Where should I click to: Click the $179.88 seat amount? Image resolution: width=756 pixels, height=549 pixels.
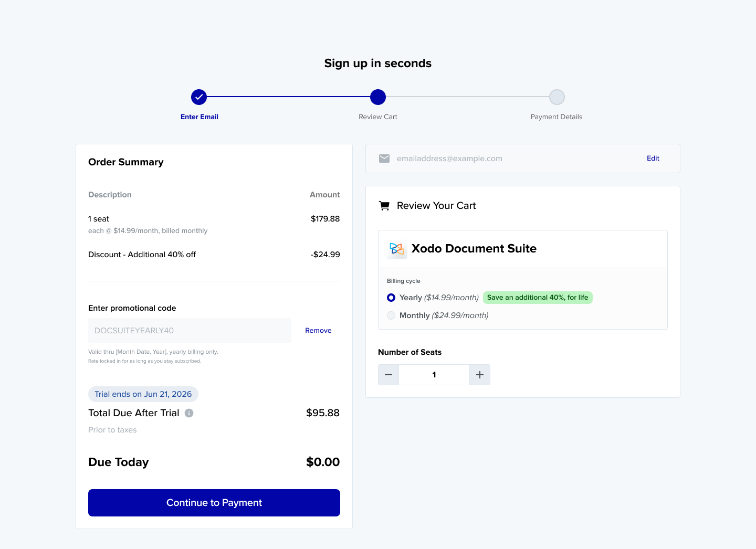325,219
